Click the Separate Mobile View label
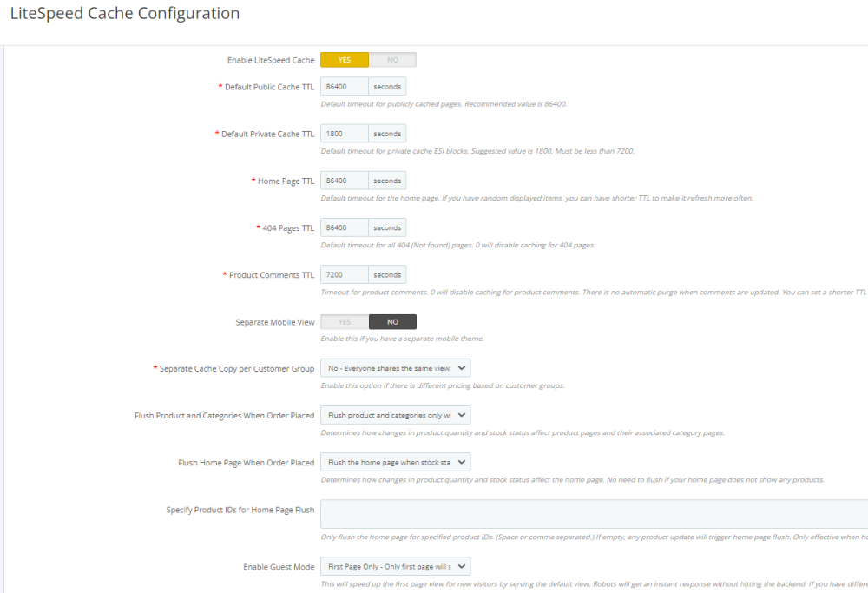This screenshot has width=868, height=593. tap(275, 322)
